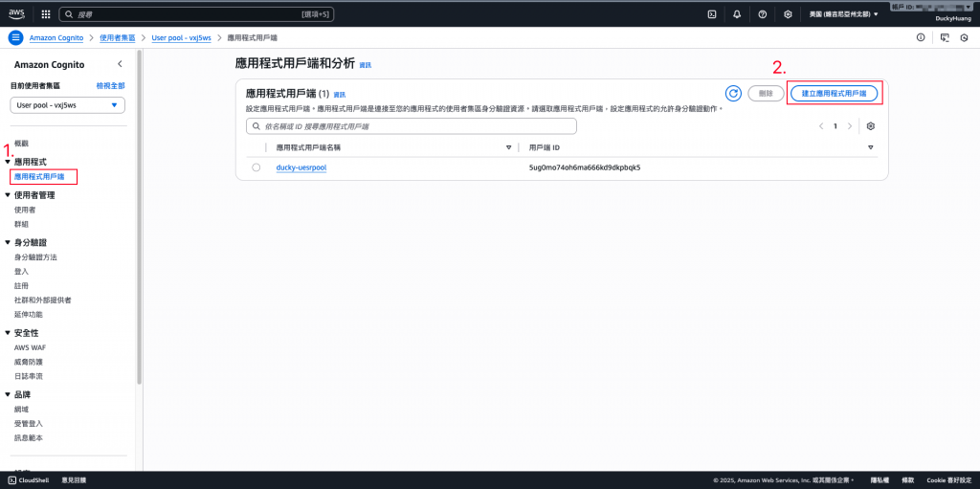Collapse the 安全性 section
The image size is (980, 489).
click(x=8, y=333)
